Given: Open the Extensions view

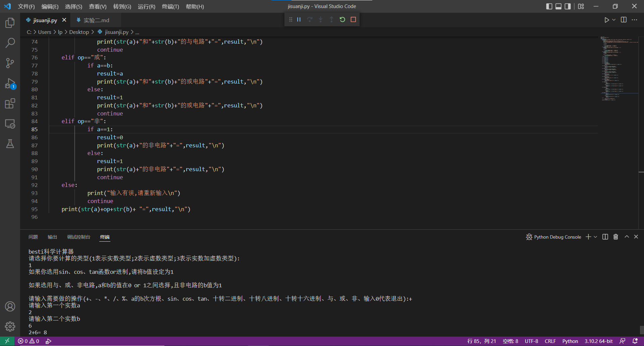Looking at the screenshot, I should coord(10,103).
